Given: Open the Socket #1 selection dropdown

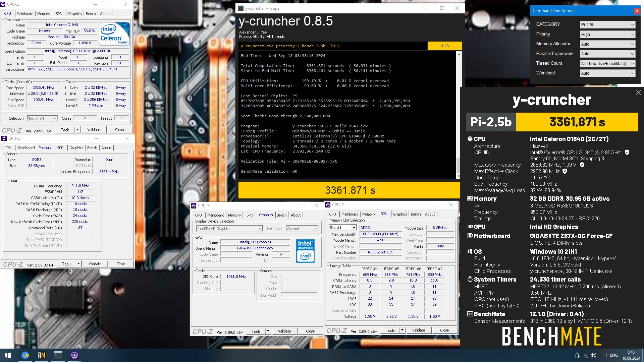Looking at the screenshot, I should click(x=42, y=119).
